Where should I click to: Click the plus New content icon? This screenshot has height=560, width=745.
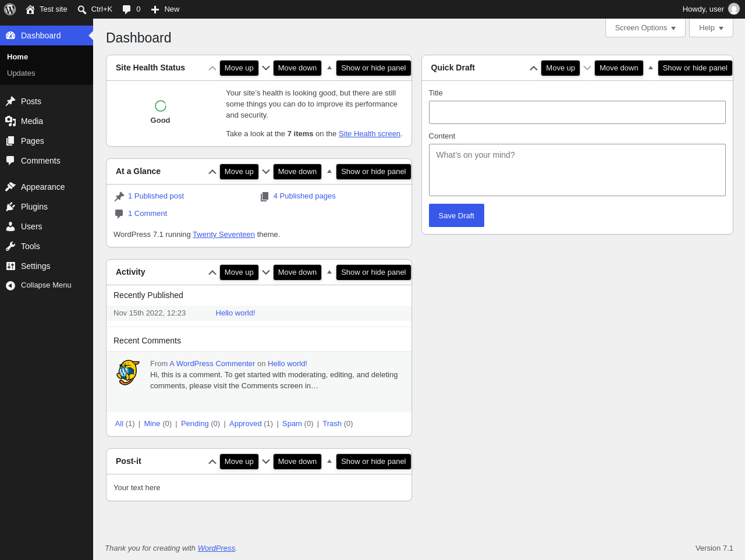click(x=155, y=9)
